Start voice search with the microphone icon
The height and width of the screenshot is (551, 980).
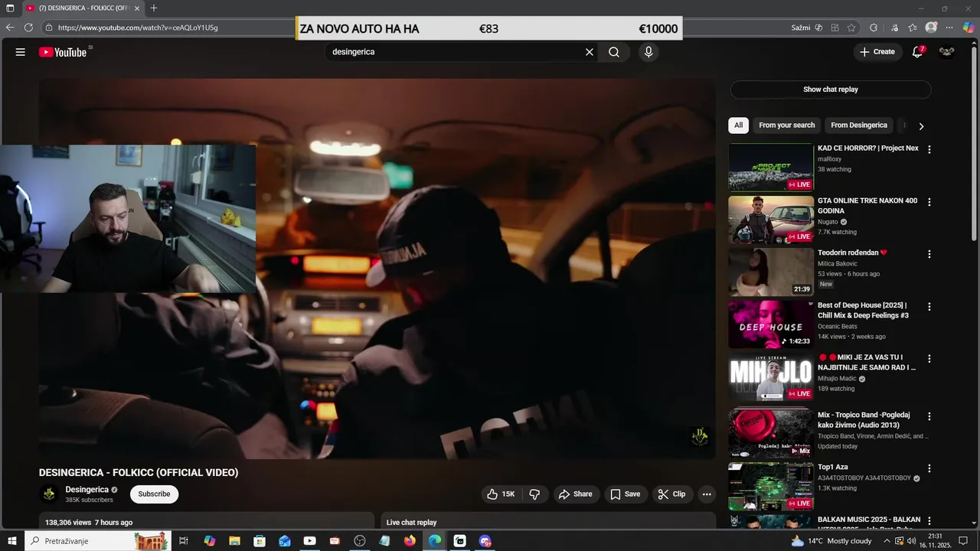pyautogui.click(x=648, y=52)
